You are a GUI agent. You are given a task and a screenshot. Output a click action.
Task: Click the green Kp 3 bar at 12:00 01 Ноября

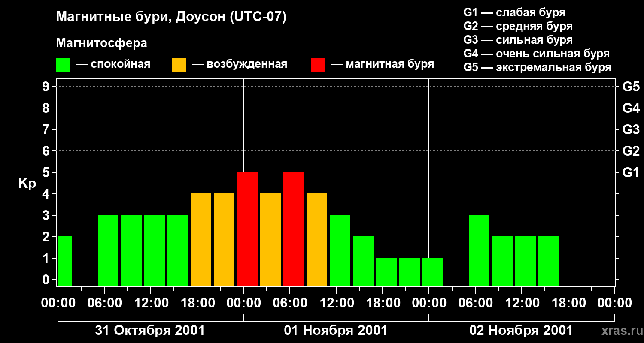(x=340, y=250)
